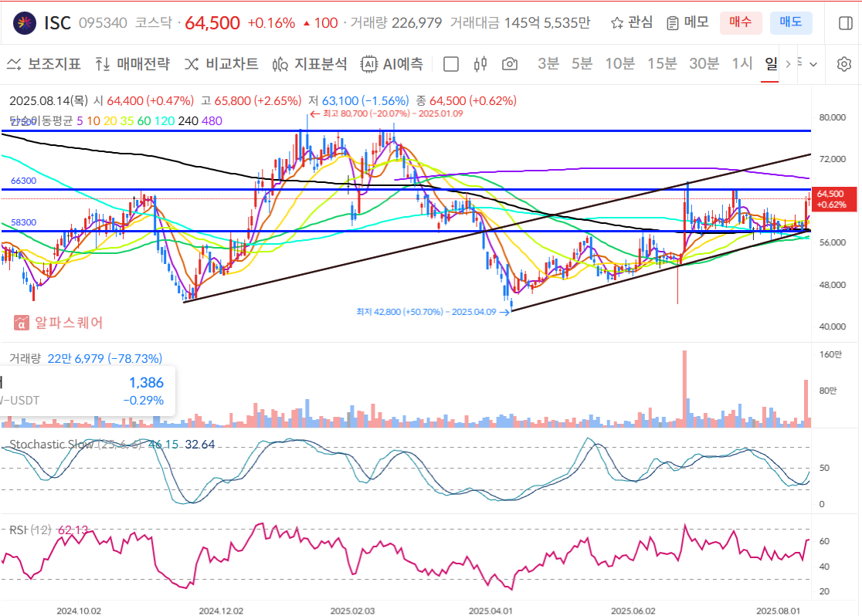
Task: Click the 매도 sell button
Action: [x=789, y=22]
